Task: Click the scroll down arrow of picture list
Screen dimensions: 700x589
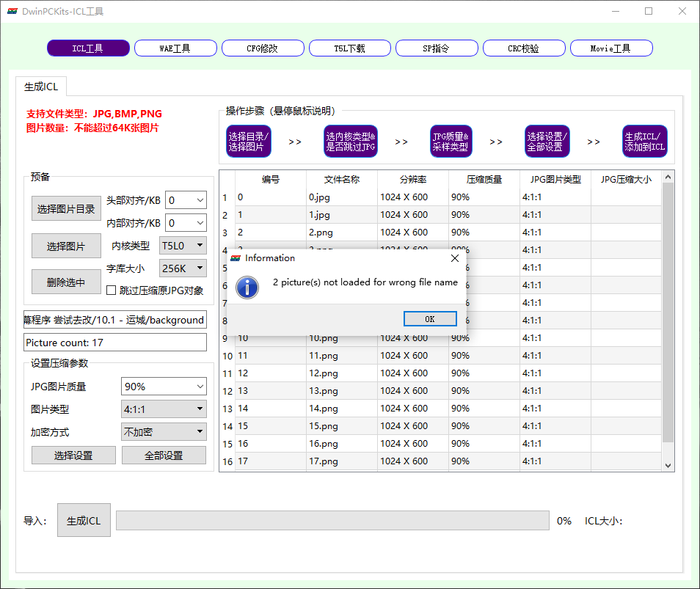Action: (x=668, y=465)
